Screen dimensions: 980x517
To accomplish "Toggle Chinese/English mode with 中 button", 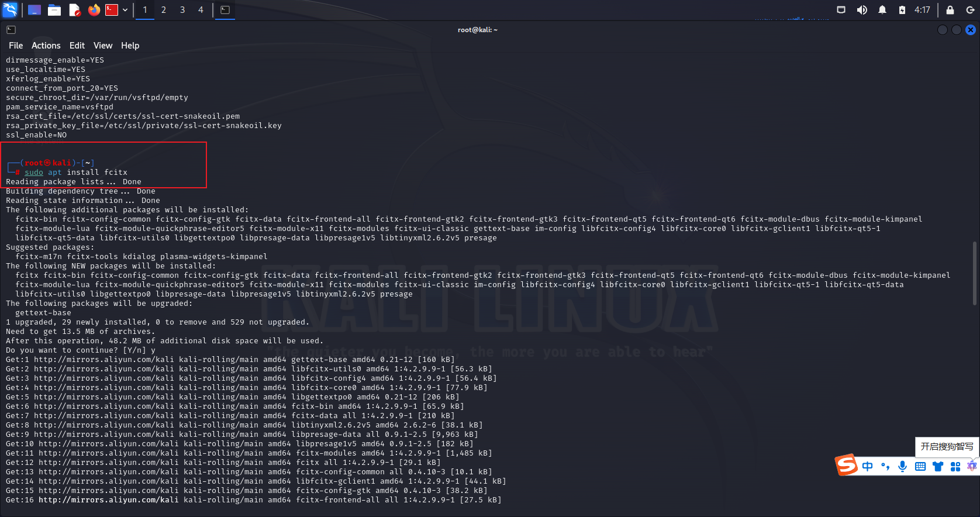I will coord(867,466).
